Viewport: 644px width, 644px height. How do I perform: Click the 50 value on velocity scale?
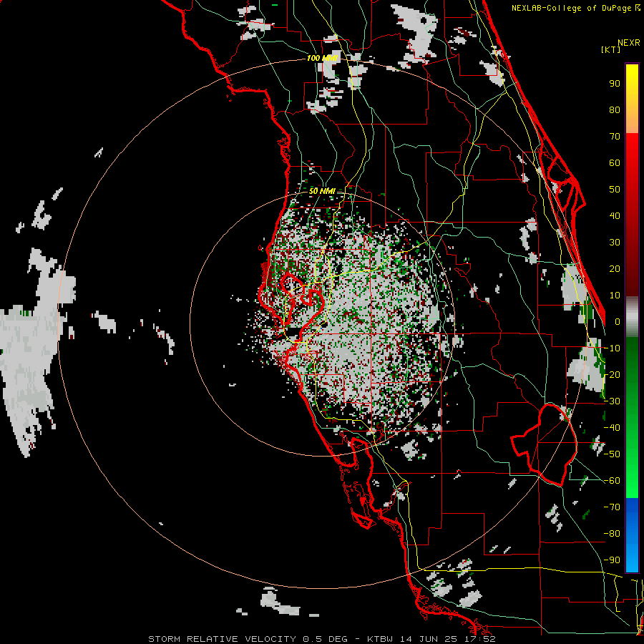tap(615, 190)
